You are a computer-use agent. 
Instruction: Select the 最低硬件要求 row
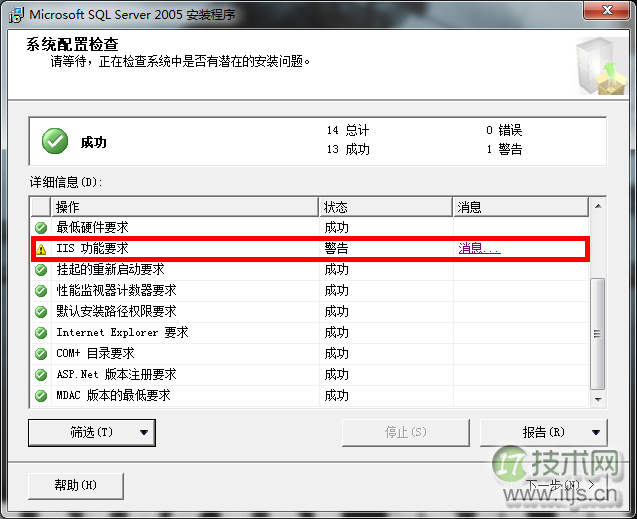[x=310, y=227]
